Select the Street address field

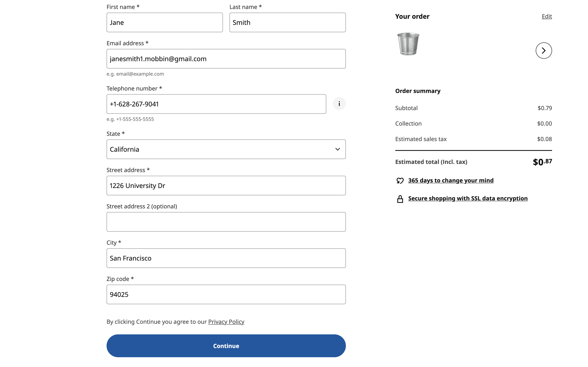point(226,186)
